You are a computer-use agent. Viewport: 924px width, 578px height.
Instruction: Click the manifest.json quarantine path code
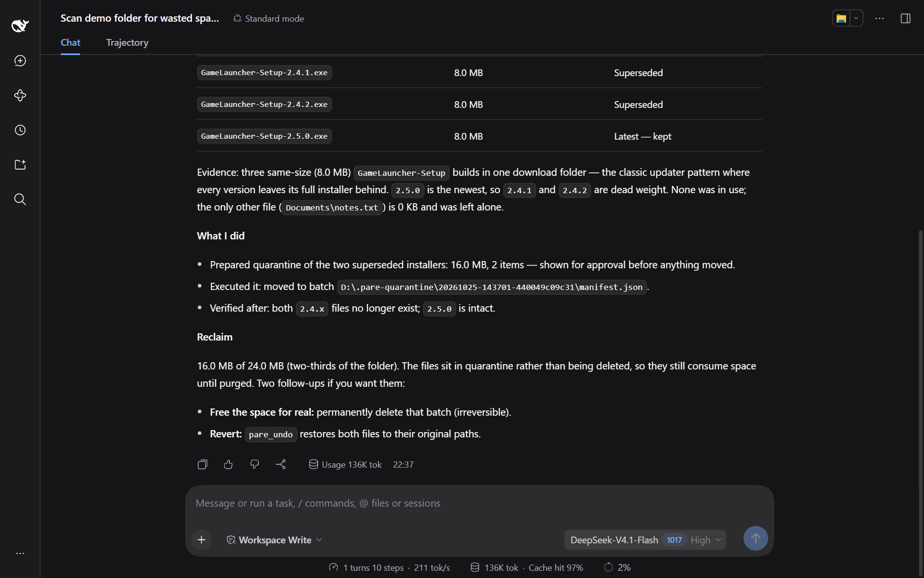491,287
